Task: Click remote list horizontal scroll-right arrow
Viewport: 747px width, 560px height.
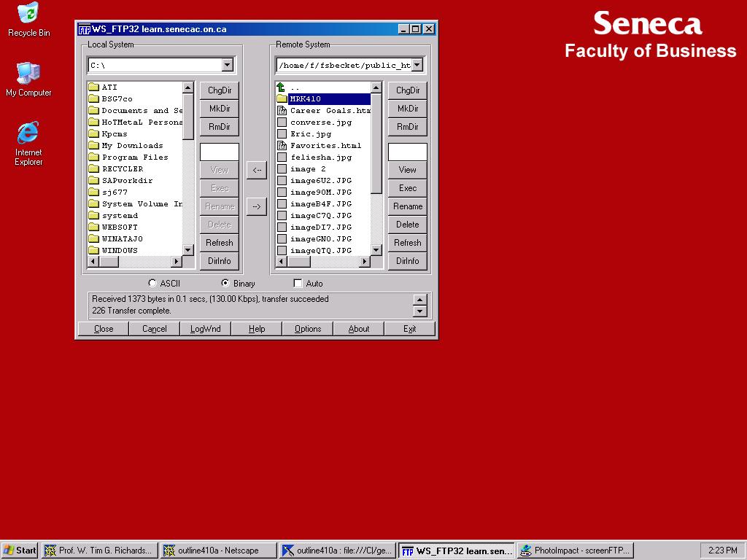Action: pyautogui.click(x=365, y=262)
